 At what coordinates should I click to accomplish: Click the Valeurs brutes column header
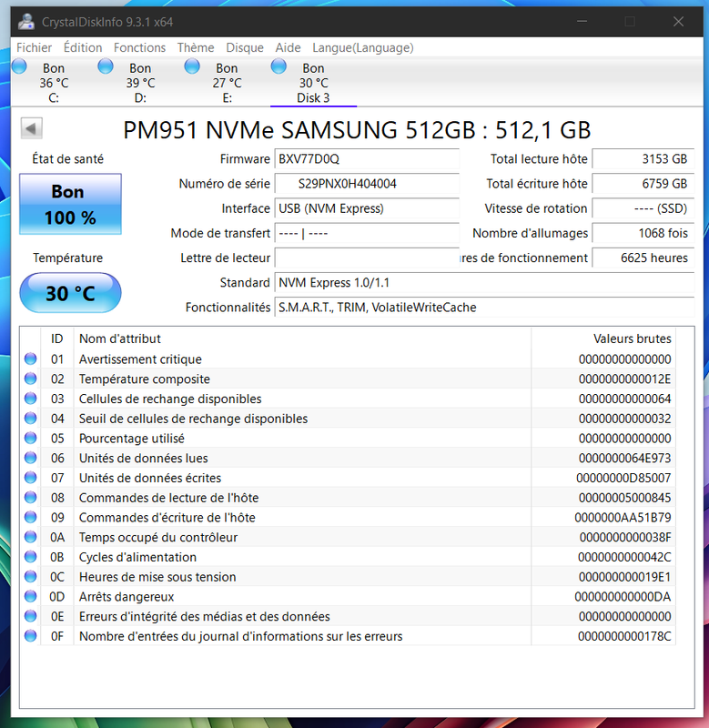pos(603,339)
